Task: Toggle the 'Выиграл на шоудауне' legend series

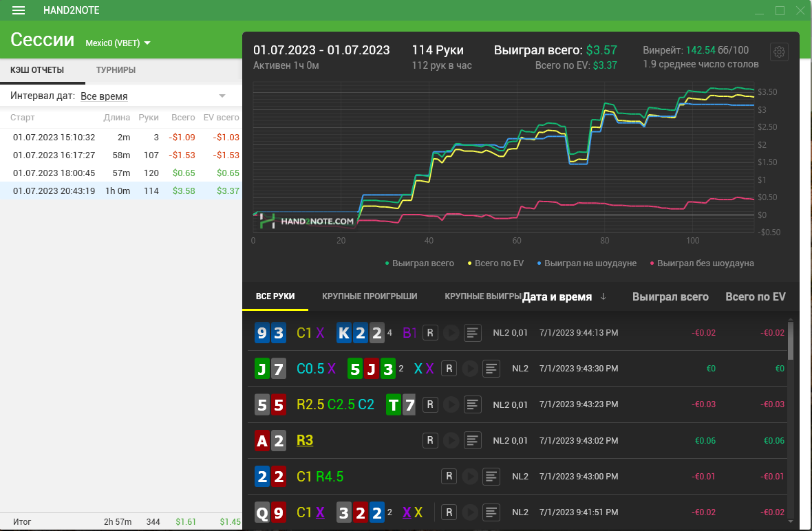Action: coord(587,263)
